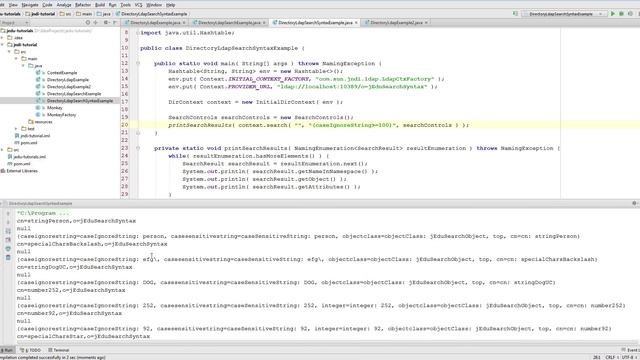Image resolution: width=640 pixels, height=360 pixels.
Task: Open the Project view selector dropdown
Action: (x=15, y=23)
